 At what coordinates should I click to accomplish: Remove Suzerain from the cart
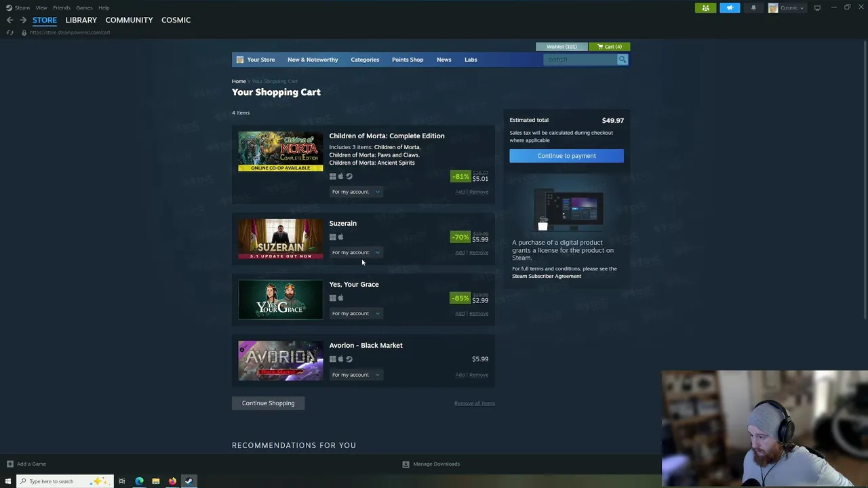479,253
